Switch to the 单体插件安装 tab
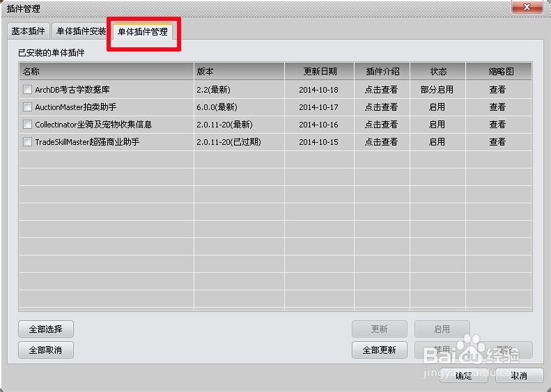The image size is (551, 392). point(81,31)
